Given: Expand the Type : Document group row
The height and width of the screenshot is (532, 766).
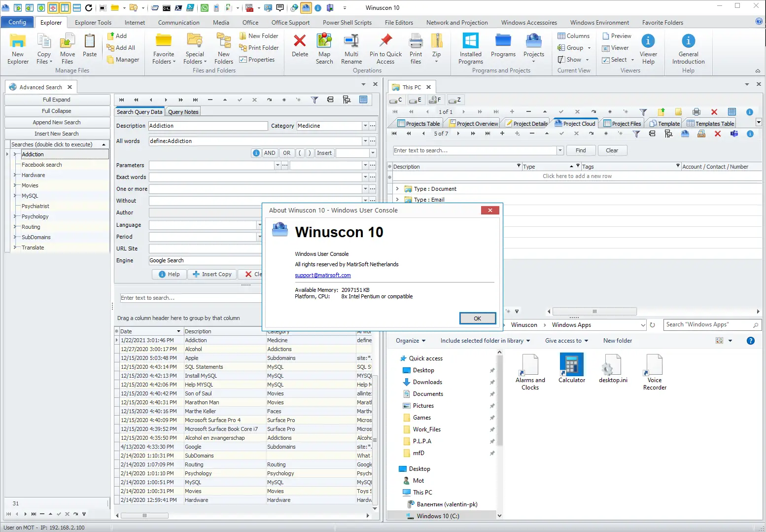Looking at the screenshot, I should [x=397, y=189].
